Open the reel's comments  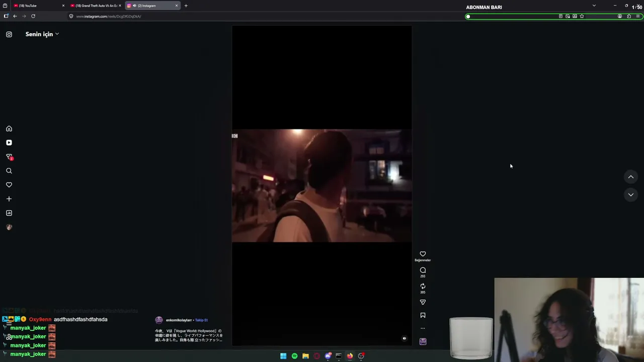click(x=423, y=270)
